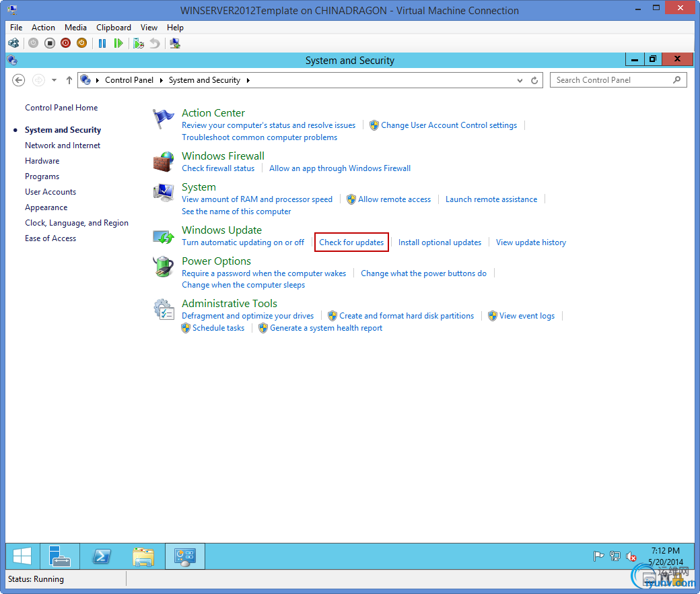Click the red Shut Down toolbar icon
This screenshot has width=700, height=594.
66,43
